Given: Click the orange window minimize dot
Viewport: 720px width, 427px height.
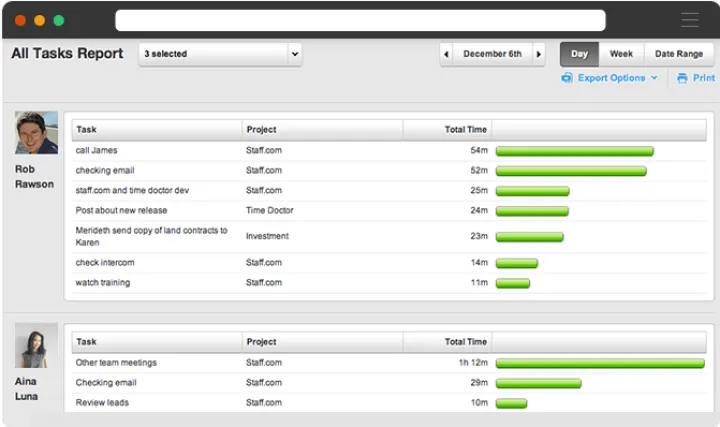Looking at the screenshot, I should click(x=39, y=20).
